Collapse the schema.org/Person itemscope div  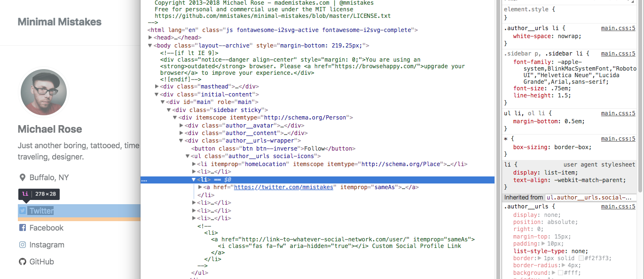175,118
